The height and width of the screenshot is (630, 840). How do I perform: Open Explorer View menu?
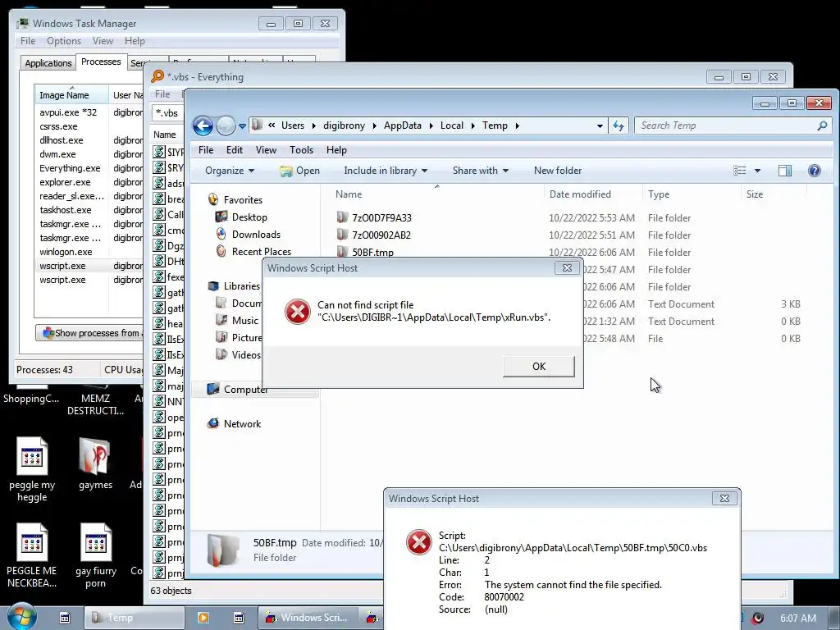[266, 150]
